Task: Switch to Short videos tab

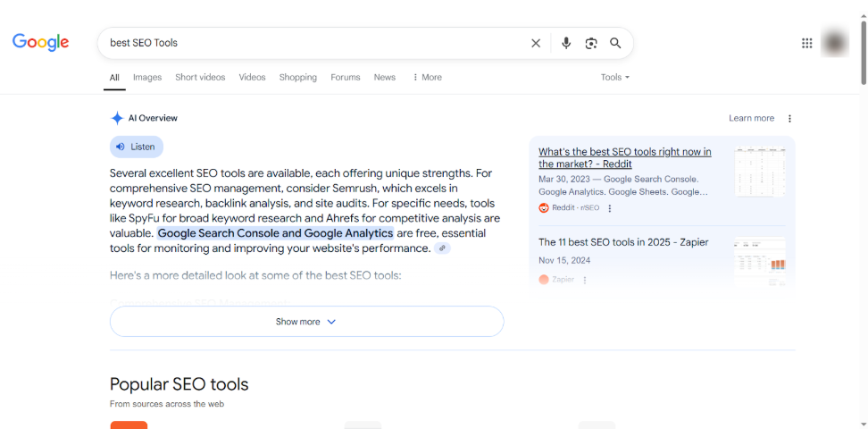Action: tap(200, 78)
